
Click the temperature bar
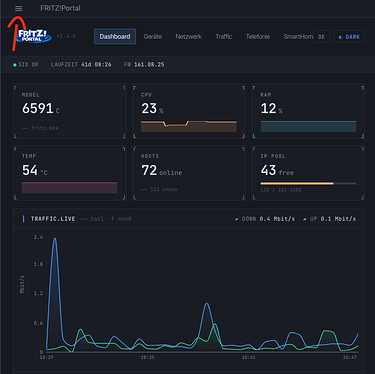click(69, 188)
